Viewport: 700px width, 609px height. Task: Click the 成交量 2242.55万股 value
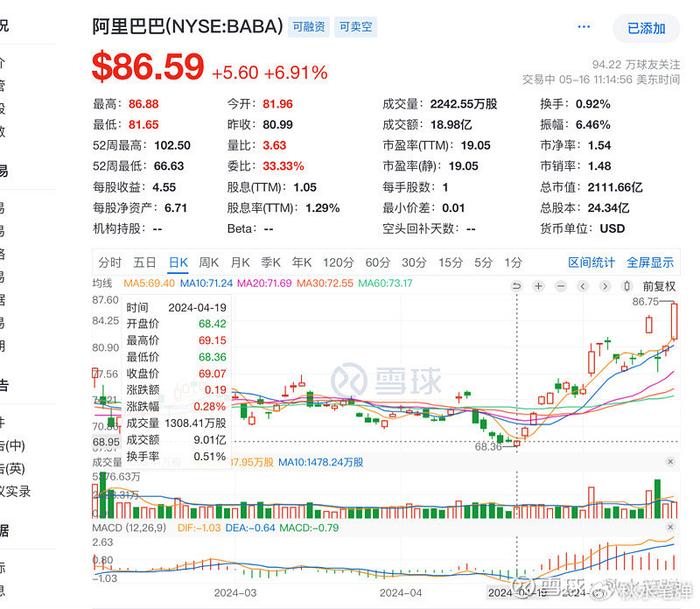(x=463, y=104)
